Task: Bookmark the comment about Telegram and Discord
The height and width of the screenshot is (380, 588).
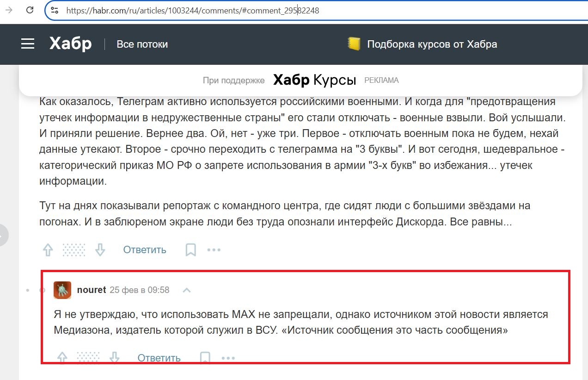Action: (190, 250)
